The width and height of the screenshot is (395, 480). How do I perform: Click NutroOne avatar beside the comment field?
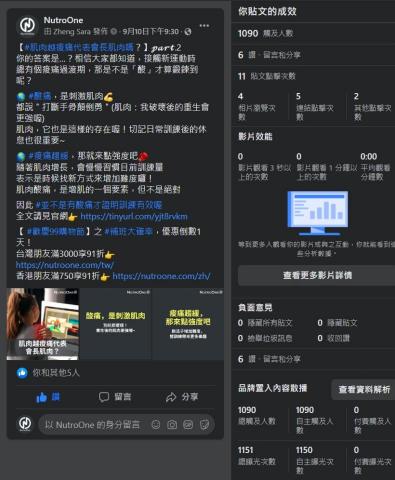25,423
